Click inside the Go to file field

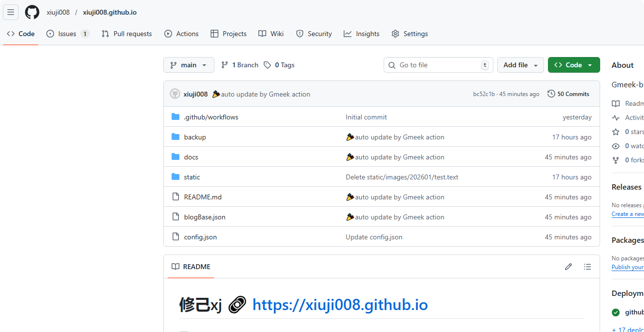[x=434, y=64]
